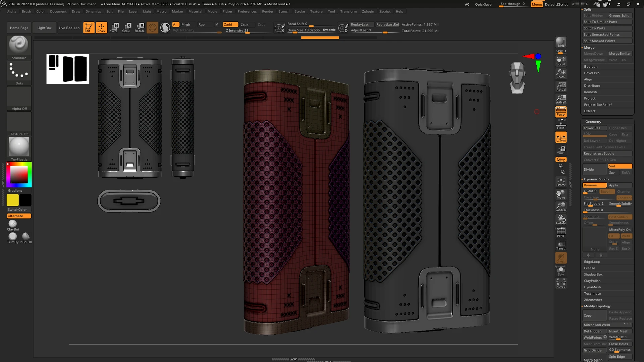Toggle the Transp transparency icon
Image resolution: width=644 pixels, height=362 pixels.
pos(561,245)
